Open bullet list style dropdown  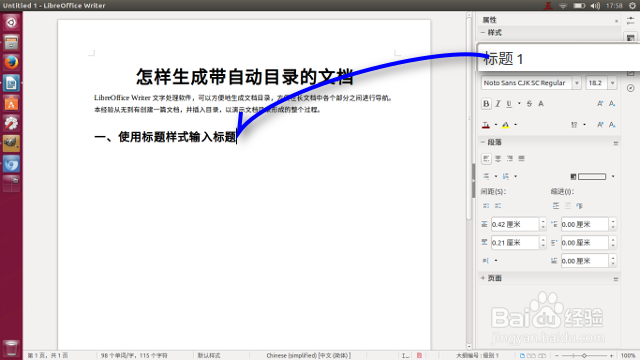tap(496, 176)
